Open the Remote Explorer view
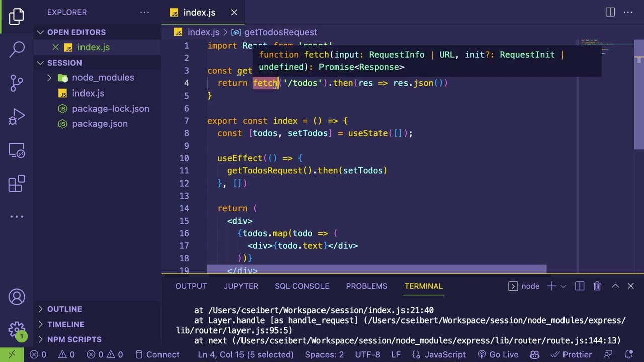Viewport: 644px width, 362px height. tap(16, 150)
